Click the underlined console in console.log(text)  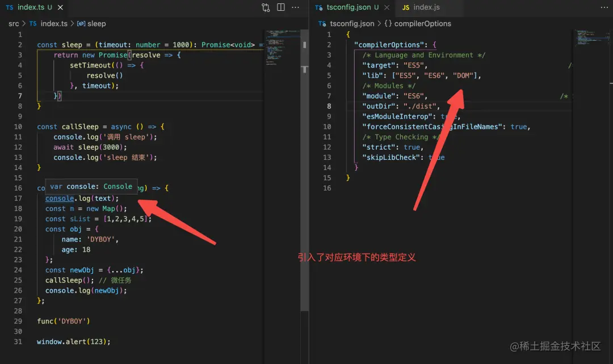tap(60, 198)
